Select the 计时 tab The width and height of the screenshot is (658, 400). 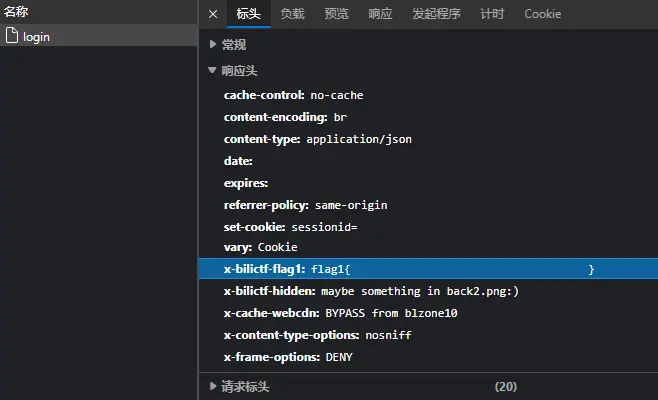(x=492, y=14)
